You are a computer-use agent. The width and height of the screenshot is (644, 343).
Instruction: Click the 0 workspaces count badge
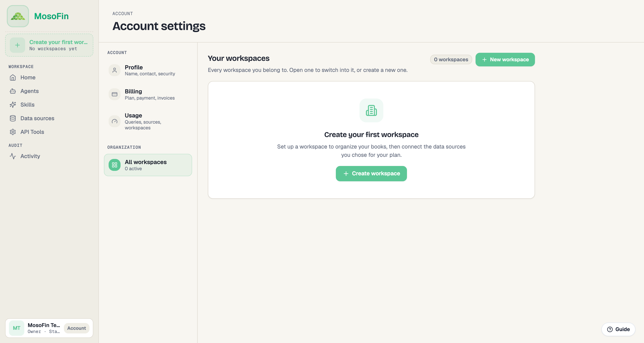tap(451, 59)
